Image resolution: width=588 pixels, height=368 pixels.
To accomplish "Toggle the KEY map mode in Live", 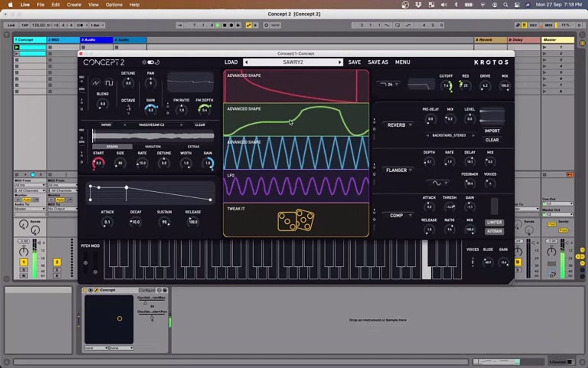I will click(x=533, y=25).
